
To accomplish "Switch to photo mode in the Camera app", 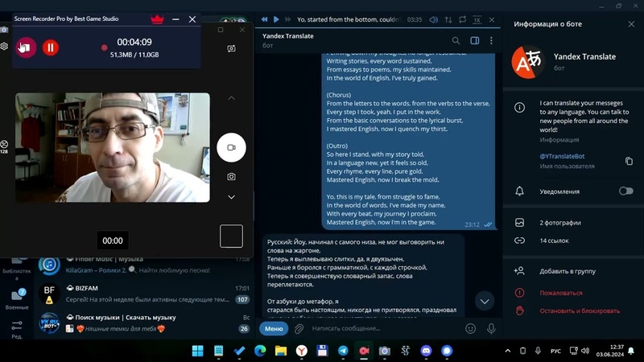I will (231, 176).
